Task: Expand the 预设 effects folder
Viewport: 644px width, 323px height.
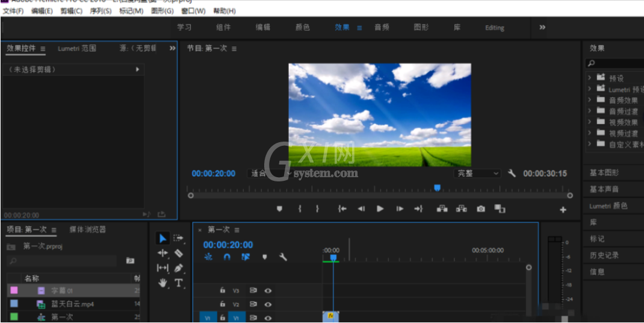Action: click(590, 77)
